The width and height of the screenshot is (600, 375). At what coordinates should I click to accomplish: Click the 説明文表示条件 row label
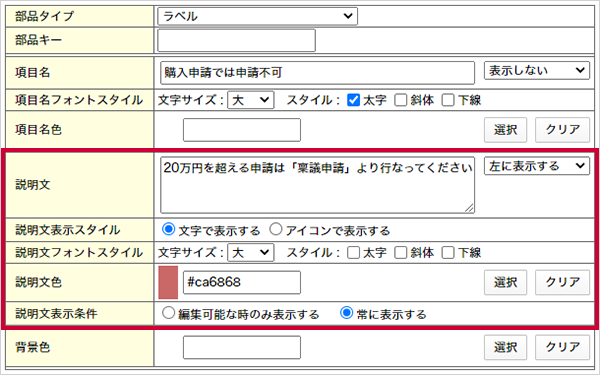click(x=56, y=313)
